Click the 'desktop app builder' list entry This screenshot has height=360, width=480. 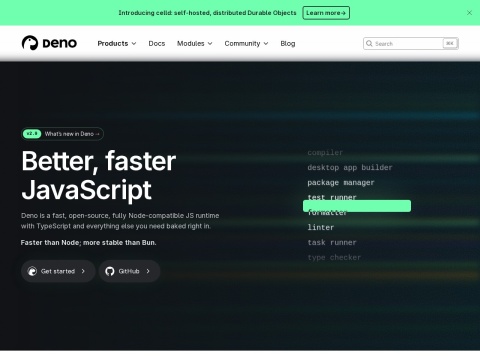coord(350,167)
